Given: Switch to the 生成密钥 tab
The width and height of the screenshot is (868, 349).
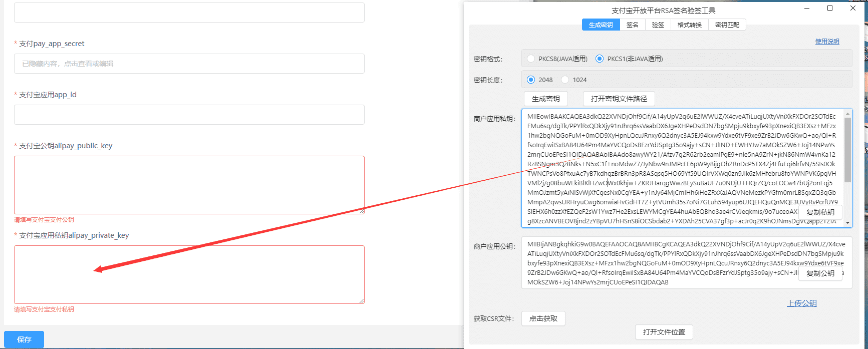Looking at the screenshot, I should click(x=601, y=25).
